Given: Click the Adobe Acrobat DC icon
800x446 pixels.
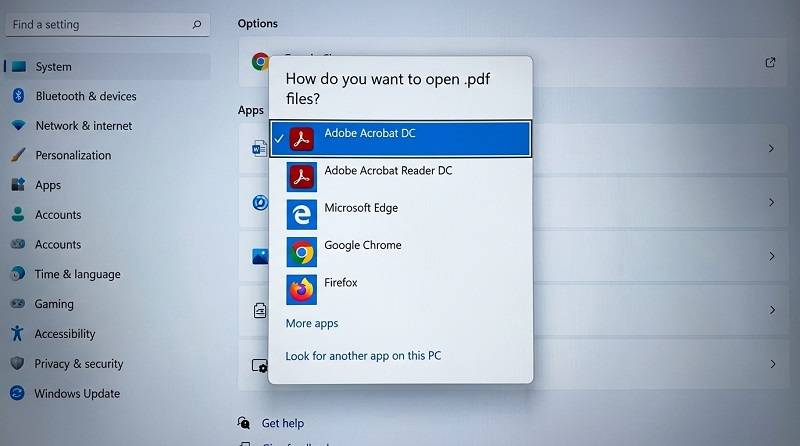Looking at the screenshot, I should click(x=302, y=139).
